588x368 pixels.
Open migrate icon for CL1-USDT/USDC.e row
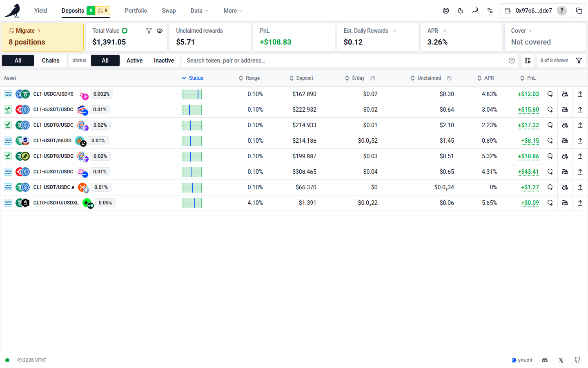click(x=565, y=187)
